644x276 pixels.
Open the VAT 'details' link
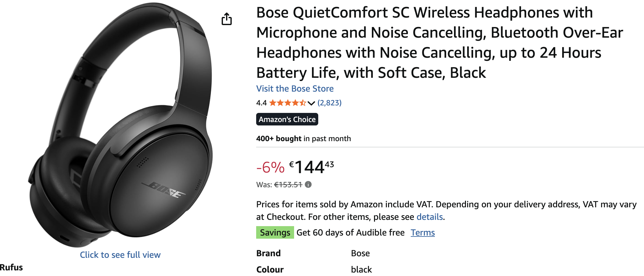pyautogui.click(x=429, y=217)
